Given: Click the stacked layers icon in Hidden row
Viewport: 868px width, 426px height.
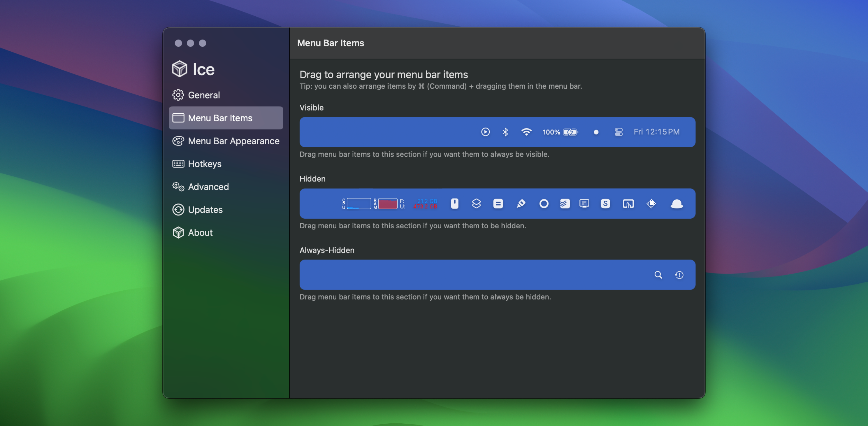Looking at the screenshot, I should coord(476,203).
